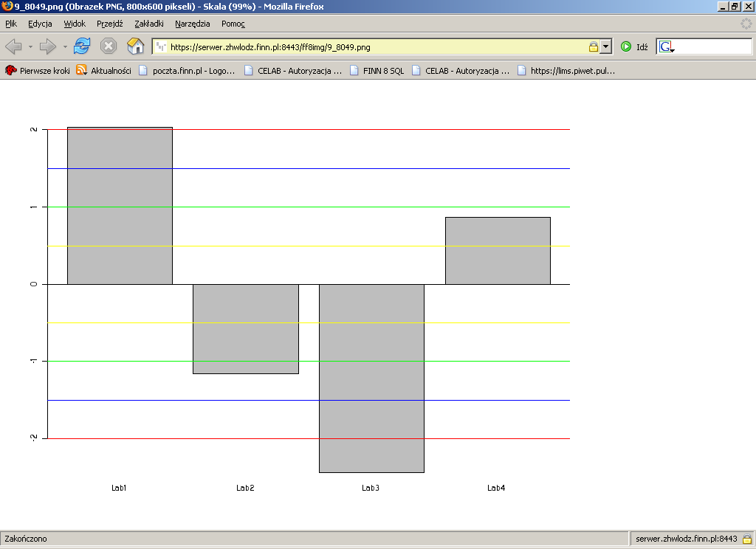This screenshot has width=756, height=549.
Task: Open the FINN 8 SQL bookmark
Action: tap(377, 70)
